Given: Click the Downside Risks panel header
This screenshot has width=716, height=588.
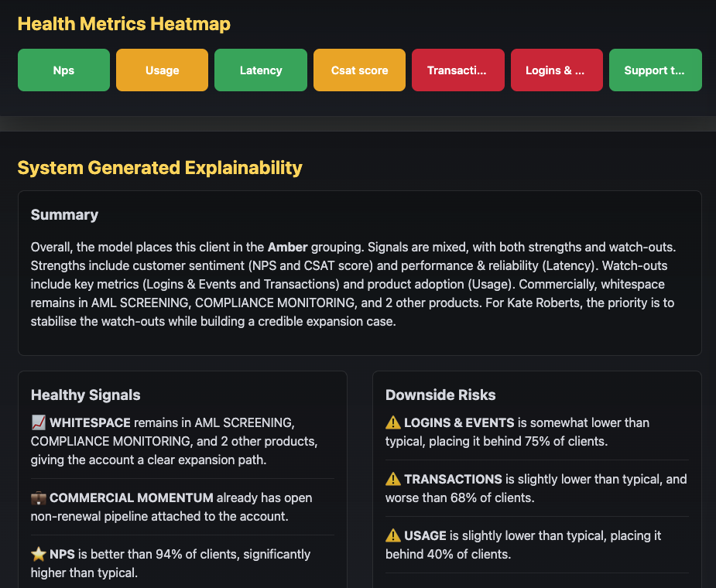Looking at the screenshot, I should tap(440, 395).
